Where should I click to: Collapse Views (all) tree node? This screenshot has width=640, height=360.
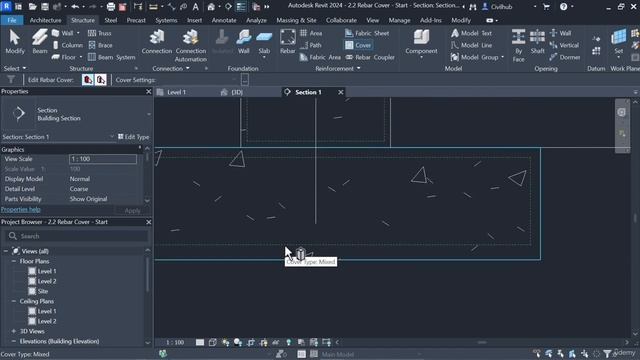(6, 251)
